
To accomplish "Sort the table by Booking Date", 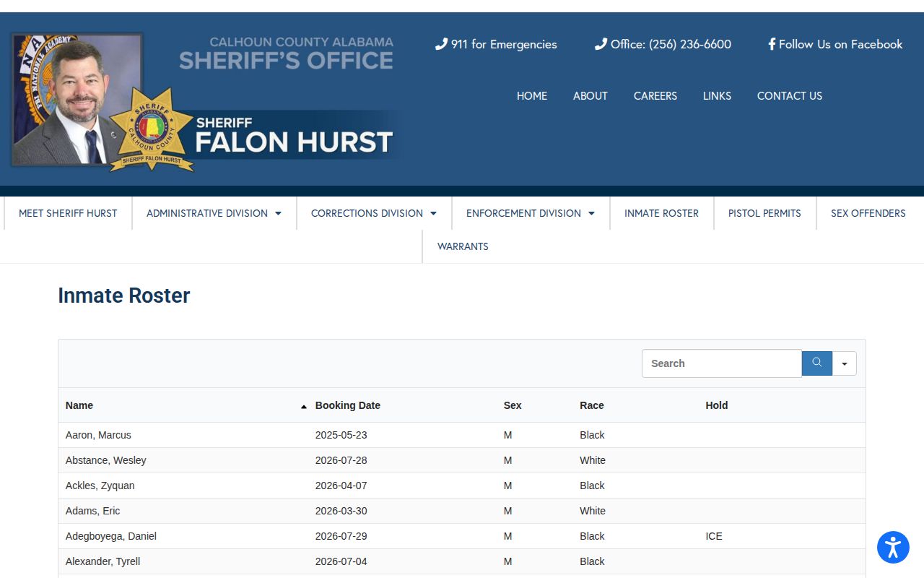I will pyautogui.click(x=348, y=405).
